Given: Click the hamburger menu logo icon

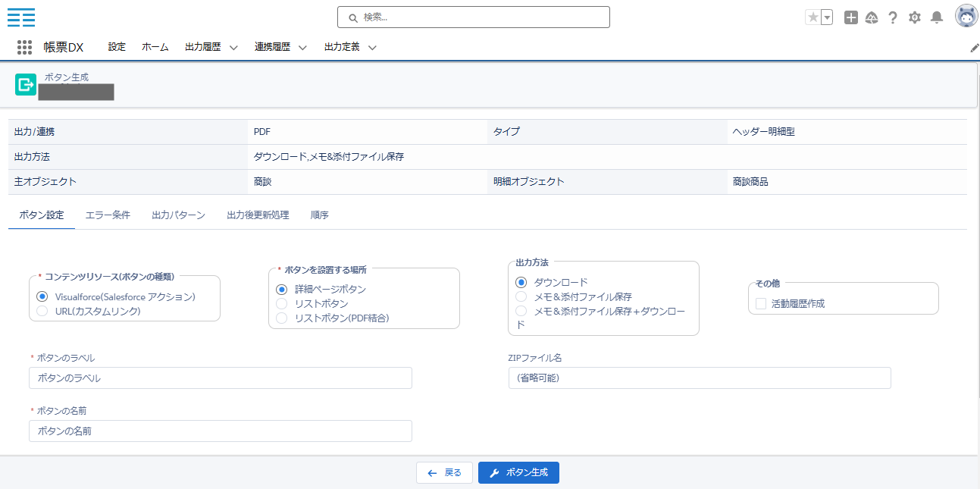Looking at the screenshot, I should 21,17.
